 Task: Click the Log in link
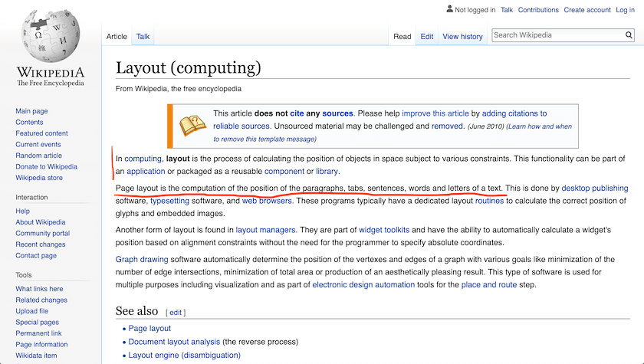625,10
